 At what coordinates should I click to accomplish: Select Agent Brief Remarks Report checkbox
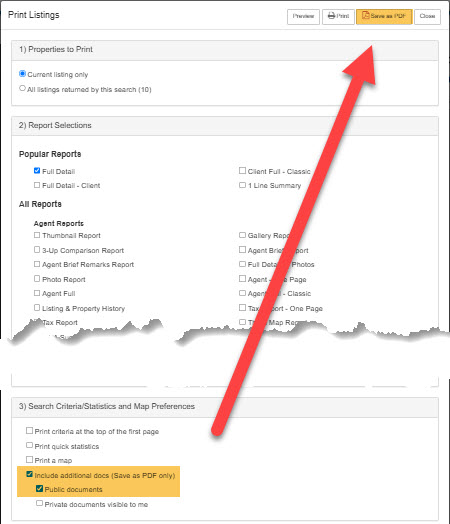[37, 264]
